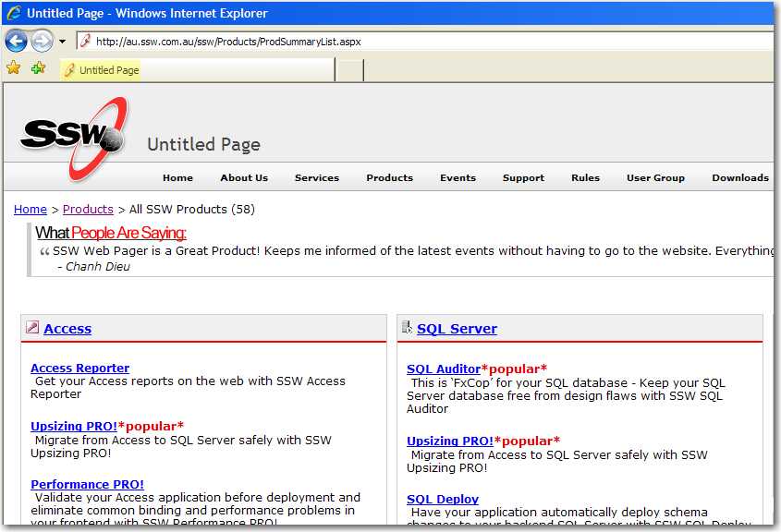Viewport: 781px width, 532px height.
Task: Open the Access Reporter product link
Action: [x=79, y=369]
